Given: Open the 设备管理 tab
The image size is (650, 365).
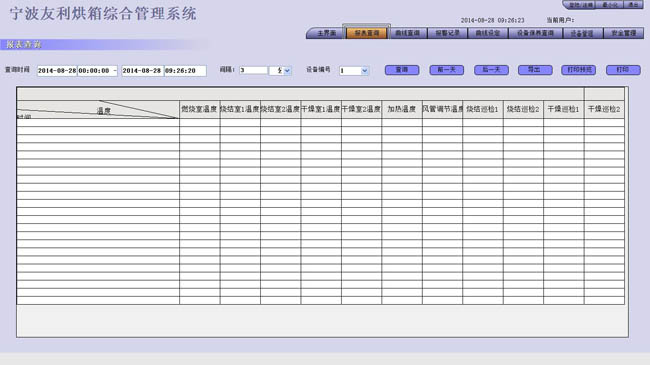Looking at the screenshot, I should click(582, 33).
